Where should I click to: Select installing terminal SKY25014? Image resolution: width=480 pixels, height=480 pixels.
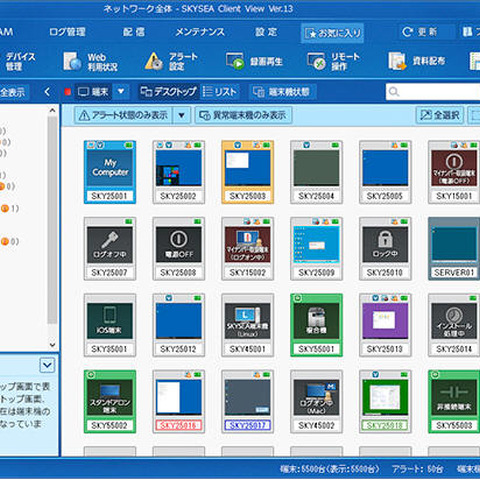(454, 325)
